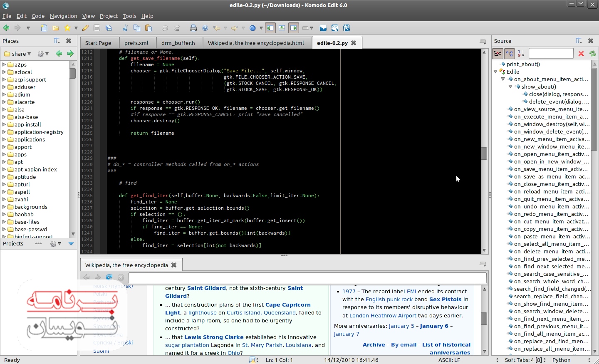The image size is (599, 364).
Task: Click the blue globe preview in browser icon
Action: [x=252, y=28]
